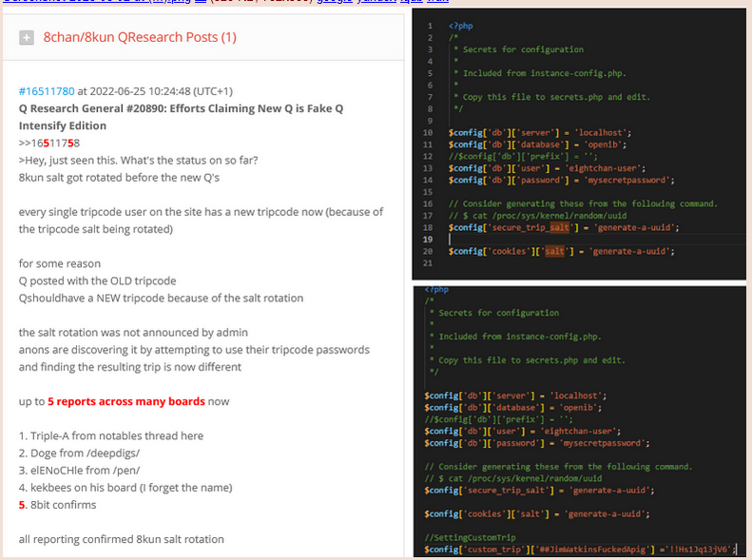The image size is (752, 560).
Task: Click '<?php' on line 1 of upper code image
Action: tap(460, 26)
